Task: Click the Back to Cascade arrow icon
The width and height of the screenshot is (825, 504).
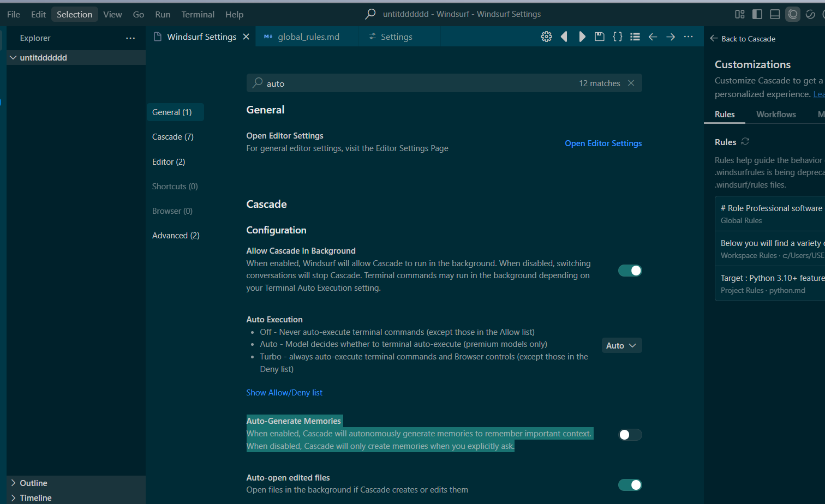Action: tap(714, 38)
